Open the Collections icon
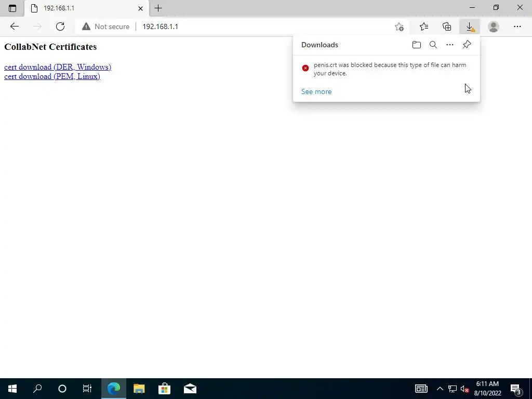Image resolution: width=532 pixels, height=399 pixels. [x=447, y=26]
